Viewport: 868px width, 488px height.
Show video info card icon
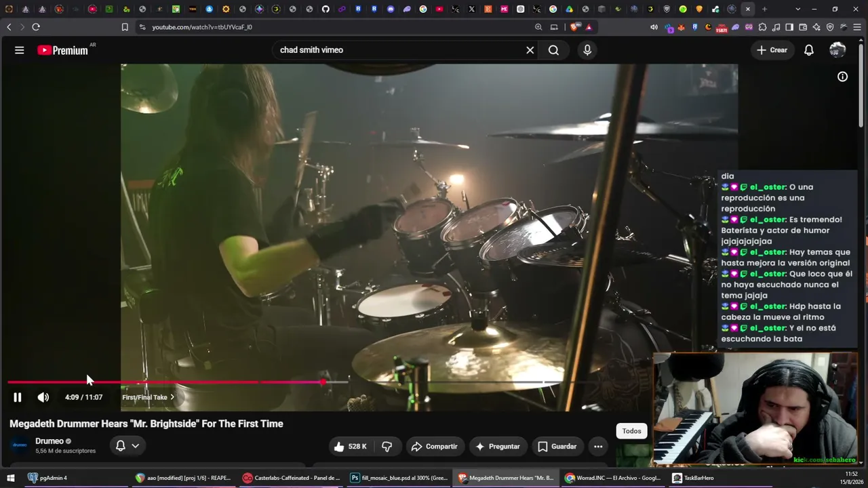click(x=842, y=77)
